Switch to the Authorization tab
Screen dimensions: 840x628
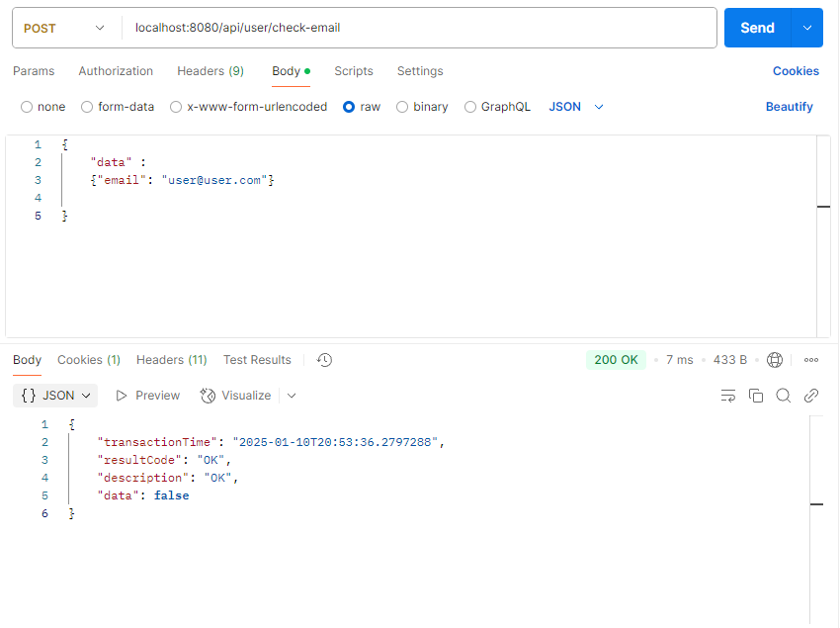pos(116,71)
